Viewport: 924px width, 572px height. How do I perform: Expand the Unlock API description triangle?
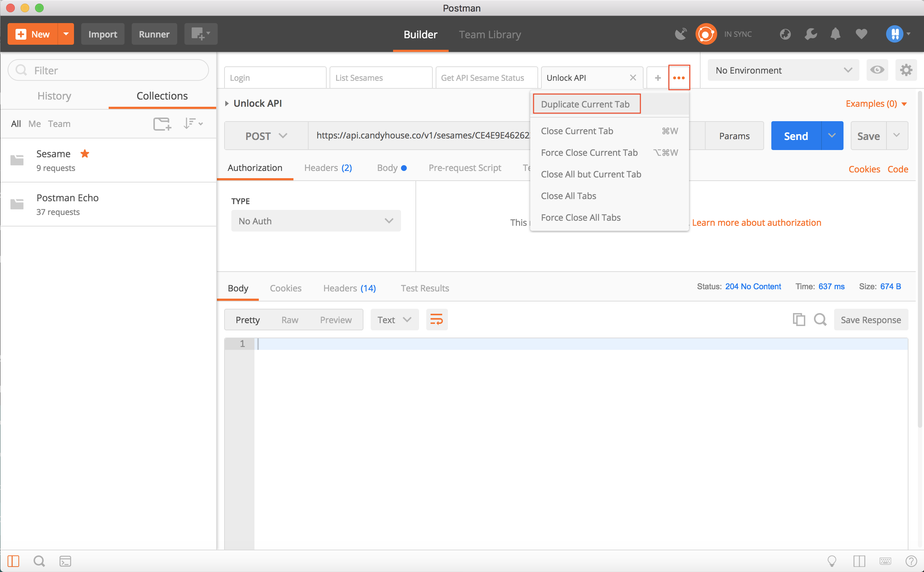[x=227, y=103]
